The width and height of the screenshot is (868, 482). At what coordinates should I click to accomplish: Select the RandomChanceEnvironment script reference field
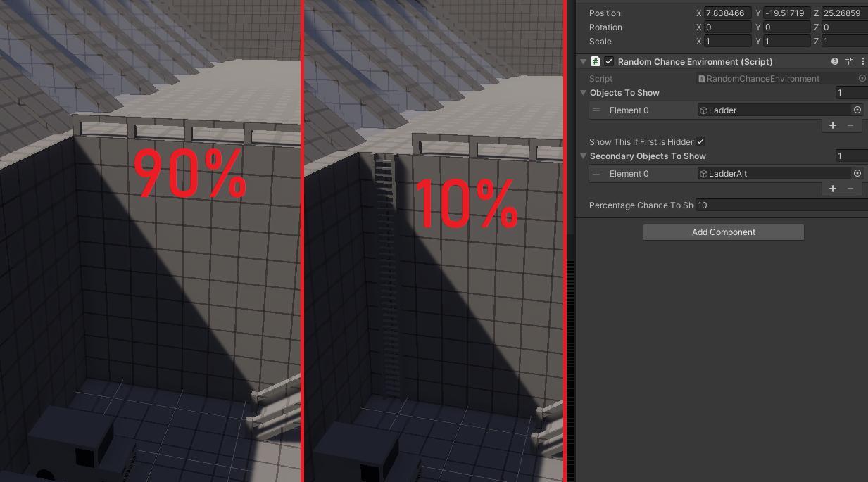pos(774,79)
